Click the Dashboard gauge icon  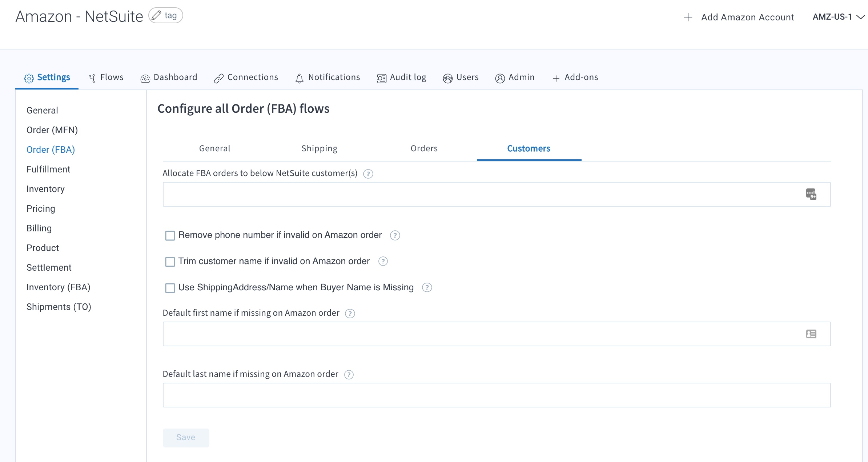(145, 78)
